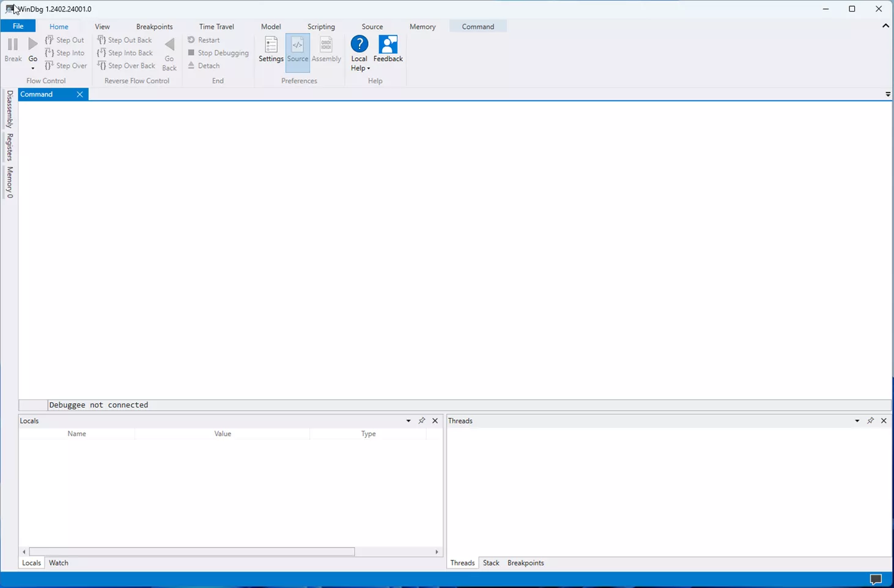Click the Go Back arrow icon
Image resolution: width=894 pixels, height=588 pixels.
pyautogui.click(x=169, y=44)
